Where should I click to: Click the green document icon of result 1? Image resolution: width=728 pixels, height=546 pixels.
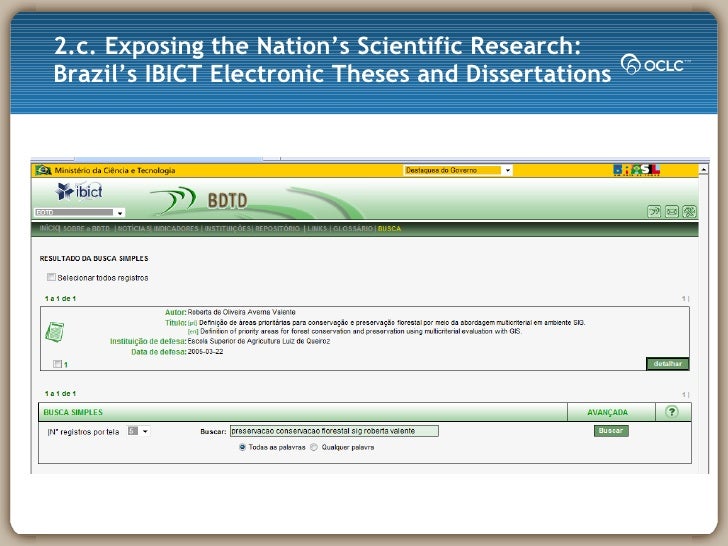click(x=54, y=332)
